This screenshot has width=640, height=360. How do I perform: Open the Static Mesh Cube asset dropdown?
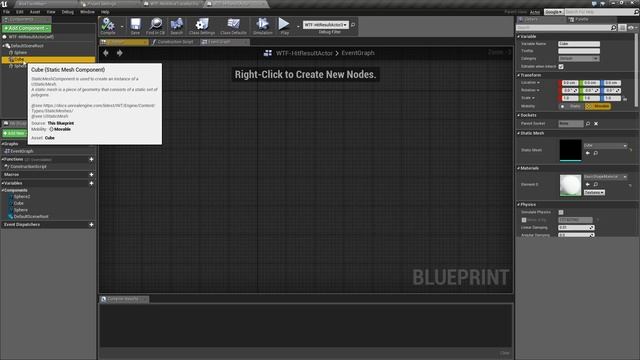click(605, 146)
